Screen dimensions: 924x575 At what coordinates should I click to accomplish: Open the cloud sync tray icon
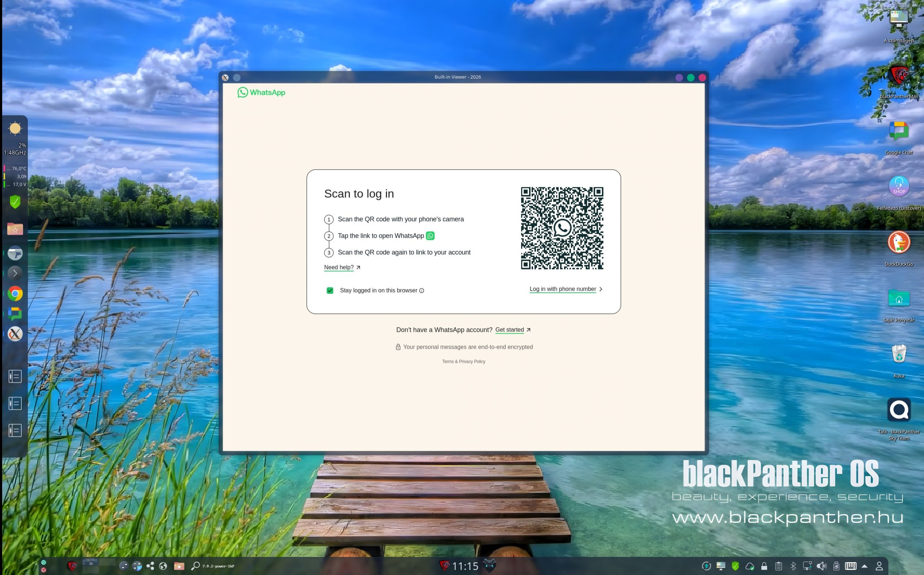[x=750, y=566]
